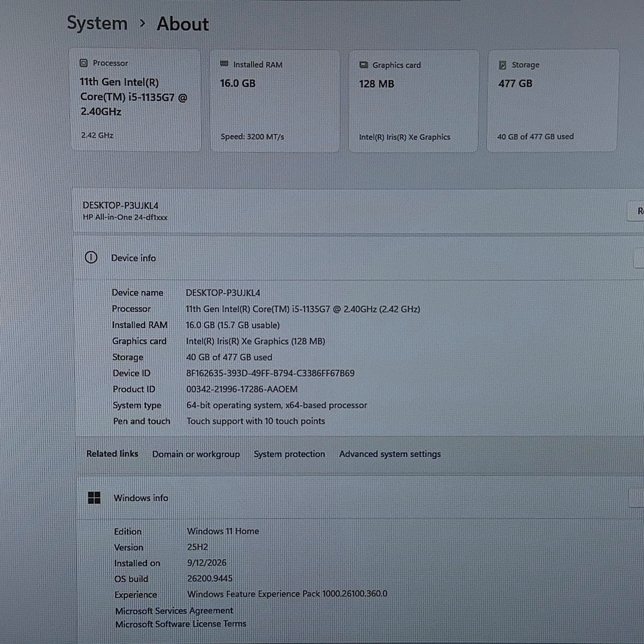Click the Windows logo icon
The width and height of the screenshot is (644, 644).
click(x=94, y=498)
